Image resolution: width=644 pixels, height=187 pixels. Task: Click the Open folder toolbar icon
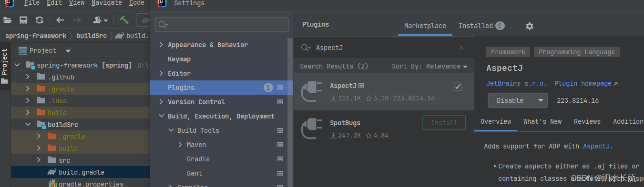[8, 20]
